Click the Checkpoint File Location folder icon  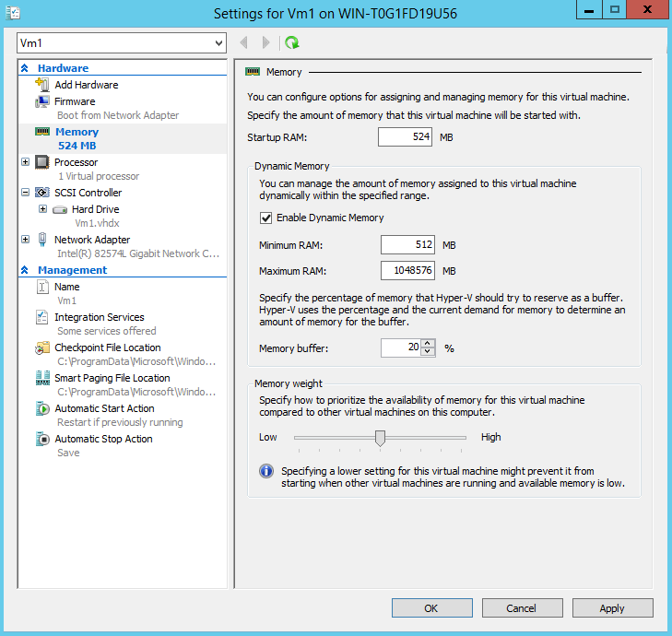click(42, 347)
